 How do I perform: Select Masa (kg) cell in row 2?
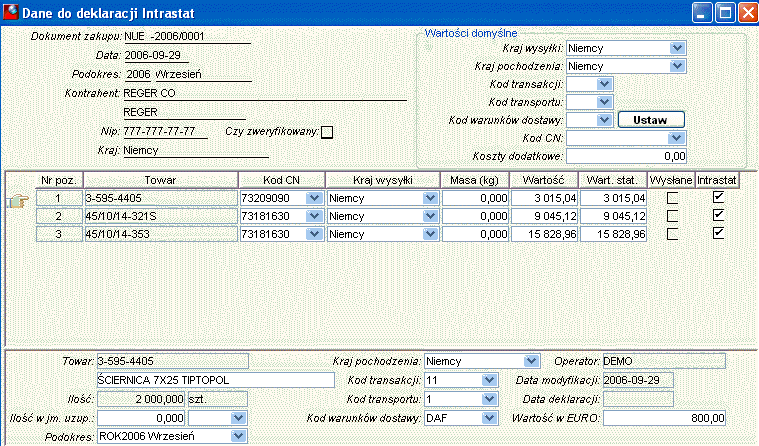[475, 216]
